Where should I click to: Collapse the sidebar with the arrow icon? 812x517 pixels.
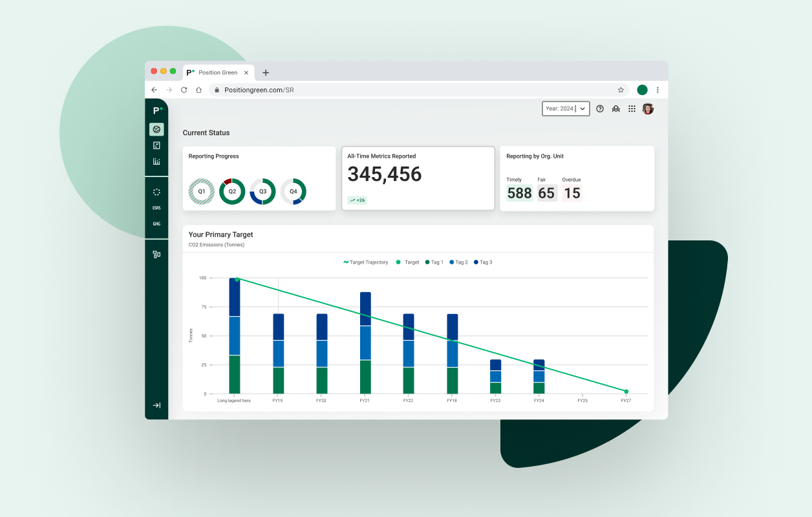156,405
